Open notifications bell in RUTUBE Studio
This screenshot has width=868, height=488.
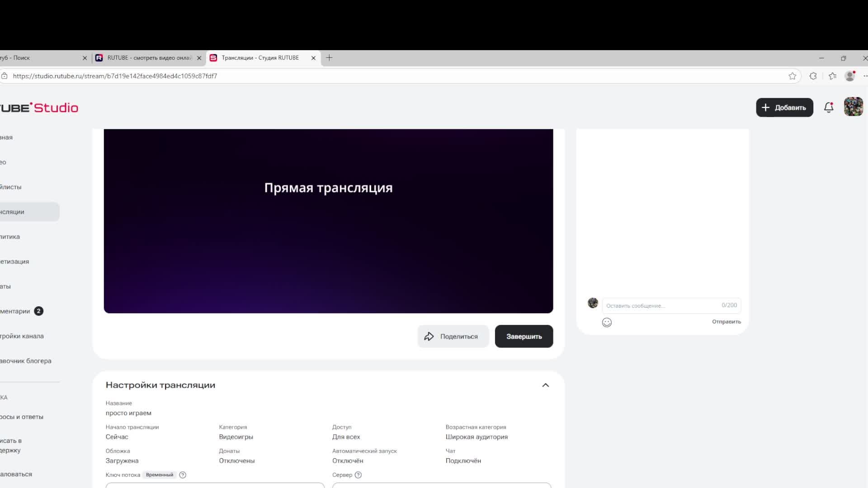click(829, 108)
